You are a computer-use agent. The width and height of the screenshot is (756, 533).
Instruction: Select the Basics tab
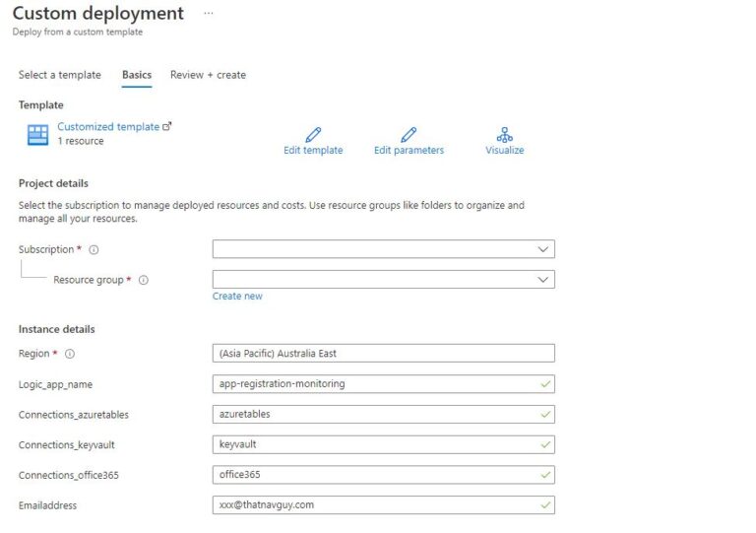pos(136,75)
